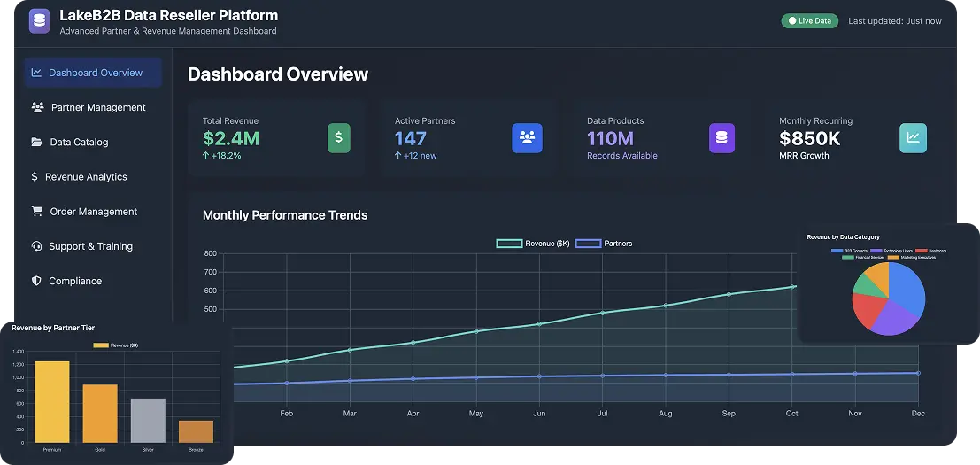Viewport: 980px width, 465px height.
Task: Click the green dollar icon in Total Revenue card
Action: 339,138
